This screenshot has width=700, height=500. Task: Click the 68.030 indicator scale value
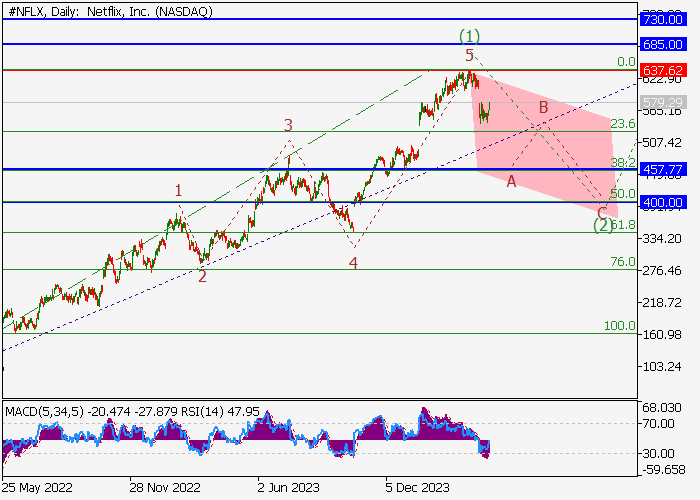pos(662,408)
